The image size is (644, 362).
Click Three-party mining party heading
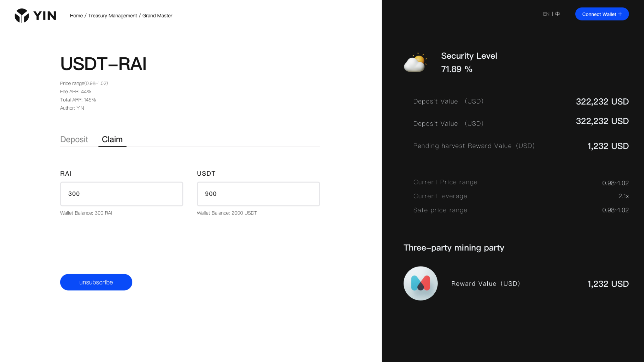[454, 247]
